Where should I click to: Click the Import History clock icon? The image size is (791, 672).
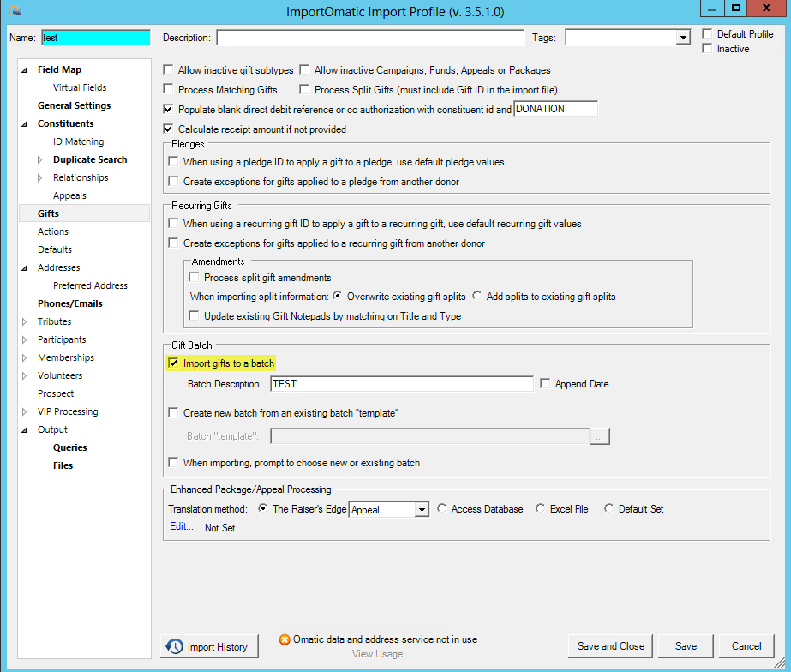pyautogui.click(x=176, y=646)
